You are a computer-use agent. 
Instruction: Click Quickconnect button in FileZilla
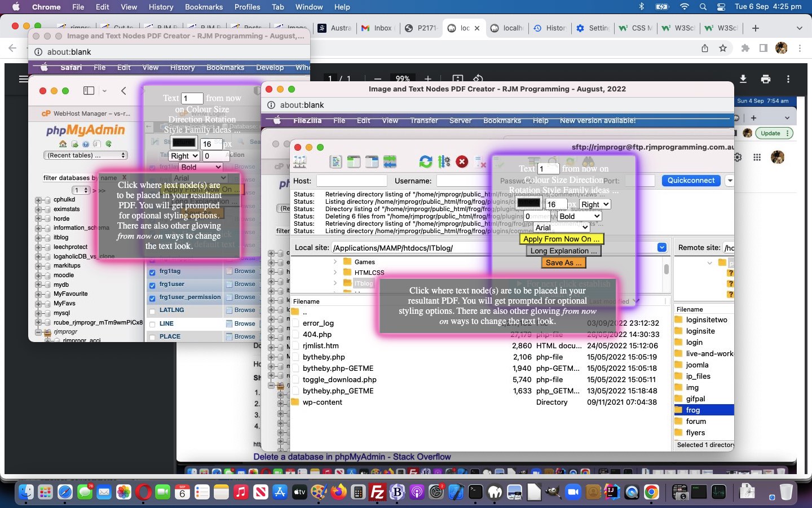point(691,181)
